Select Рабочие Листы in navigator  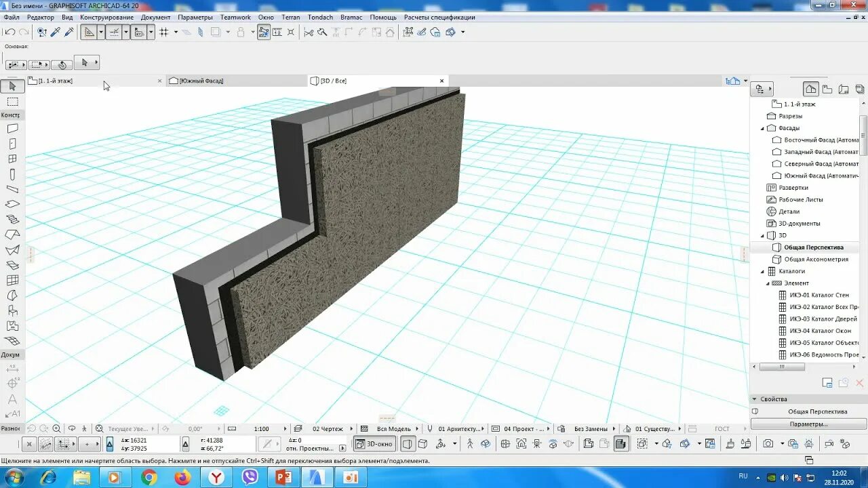coord(800,199)
